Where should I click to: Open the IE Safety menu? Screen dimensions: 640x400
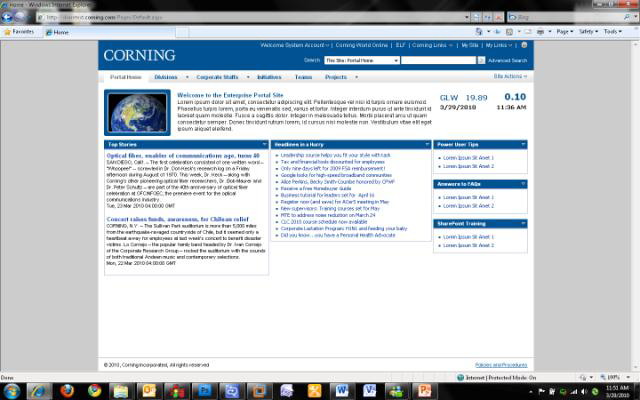point(588,32)
